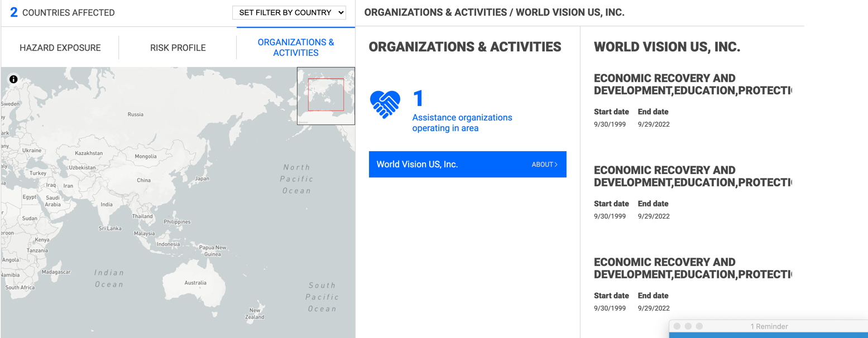Screen dimensions: 868x338
Task: Open the ABOUT link for World Vision
Action: pos(544,165)
